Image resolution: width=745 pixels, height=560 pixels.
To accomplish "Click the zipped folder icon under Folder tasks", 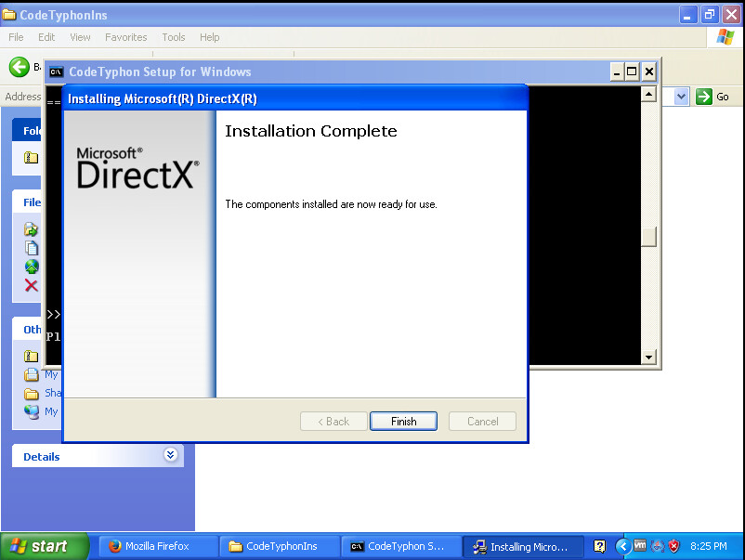I will click(x=32, y=157).
